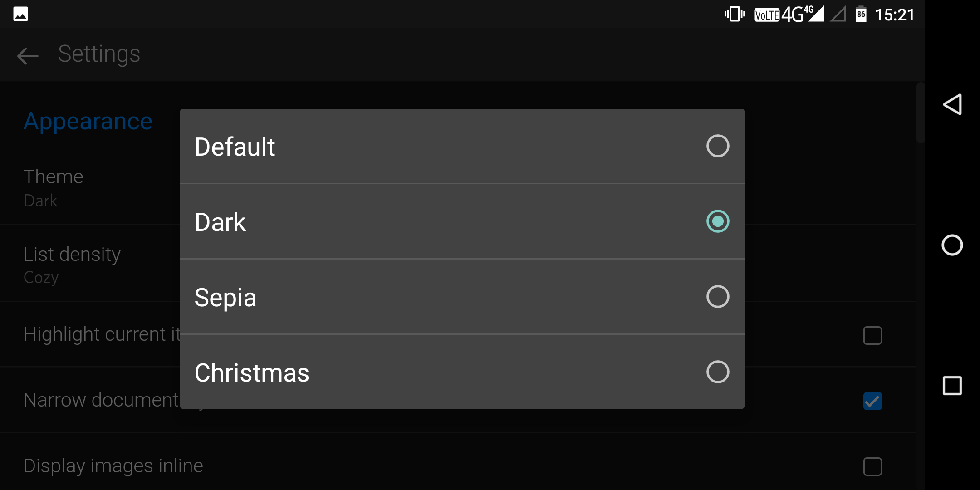This screenshot has height=490, width=980.
Task: Enable the Display images inline checkbox
Action: 872,466
